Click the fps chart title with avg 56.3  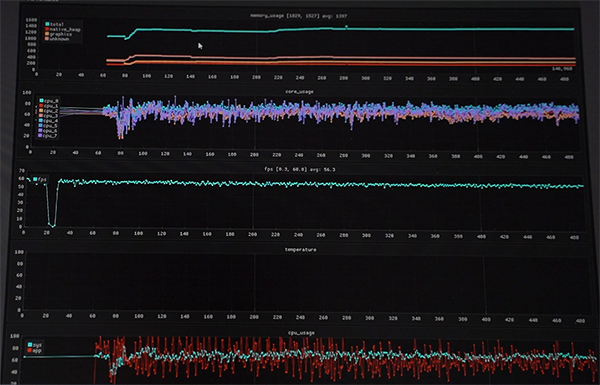[x=300, y=169]
